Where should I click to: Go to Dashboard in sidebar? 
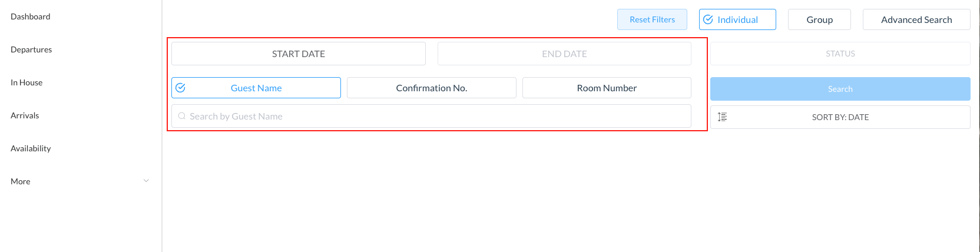coord(31,16)
